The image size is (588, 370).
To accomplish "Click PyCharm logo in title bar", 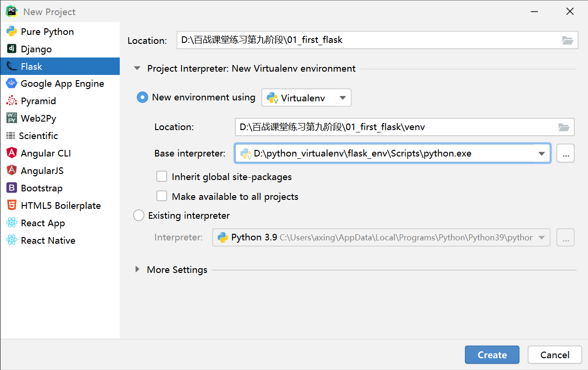I will coord(11,11).
